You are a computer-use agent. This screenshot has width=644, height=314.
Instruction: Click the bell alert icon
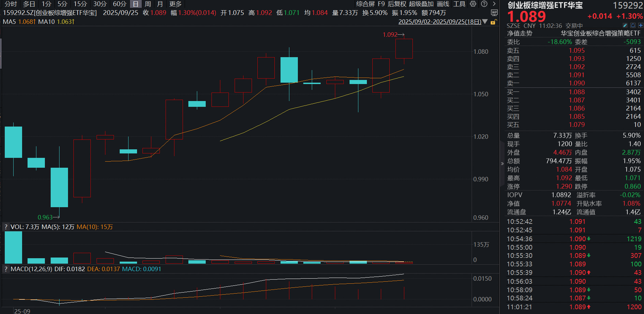pos(633,26)
